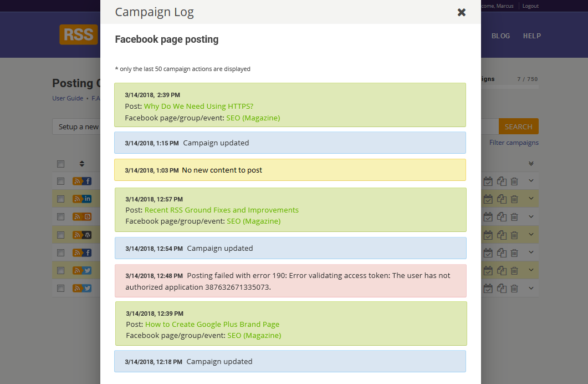Check the topmost Facebook campaign checkbox
The height and width of the screenshot is (384, 588).
(x=61, y=181)
